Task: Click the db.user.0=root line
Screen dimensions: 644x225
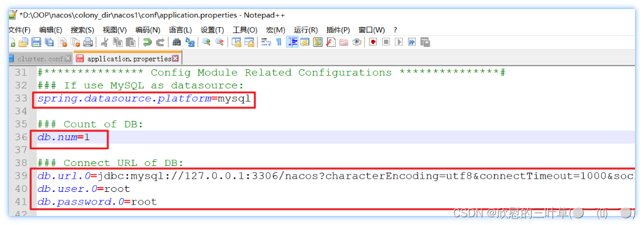Action: 84,189
